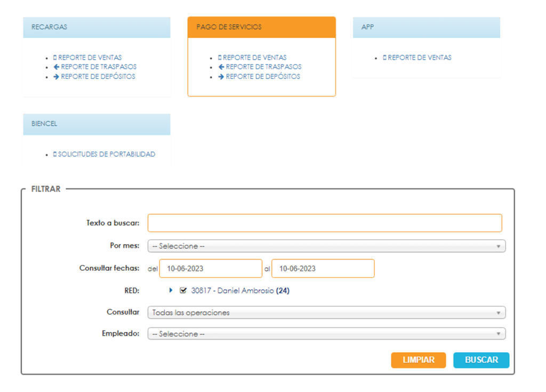The width and height of the screenshot is (546, 392).
Task: Open Solicitudes de Portabilidad link under Biencel
Action: [107, 155]
